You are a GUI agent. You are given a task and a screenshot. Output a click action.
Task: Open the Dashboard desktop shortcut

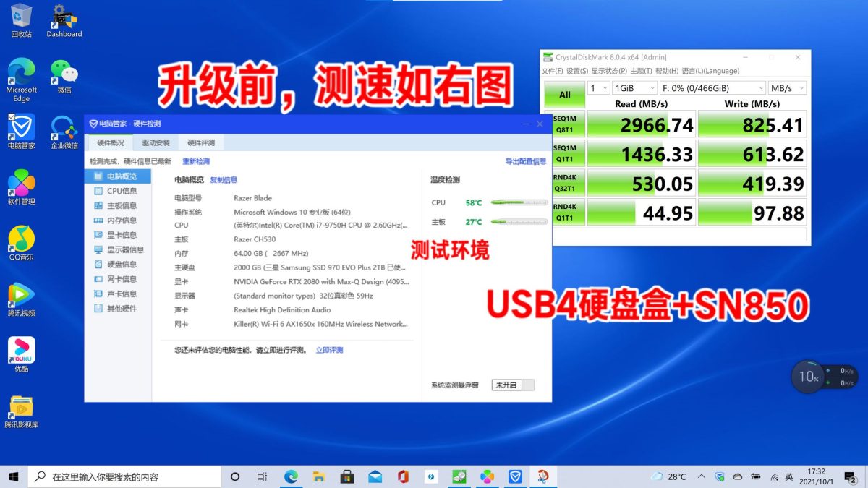click(64, 20)
